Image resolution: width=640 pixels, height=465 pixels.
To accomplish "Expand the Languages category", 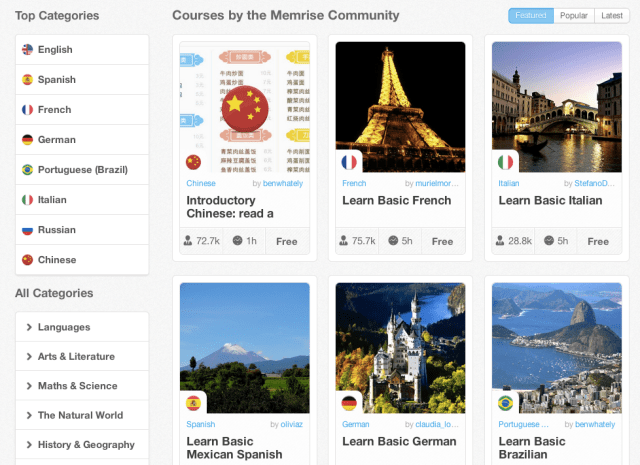I will pyautogui.click(x=82, y=327).
